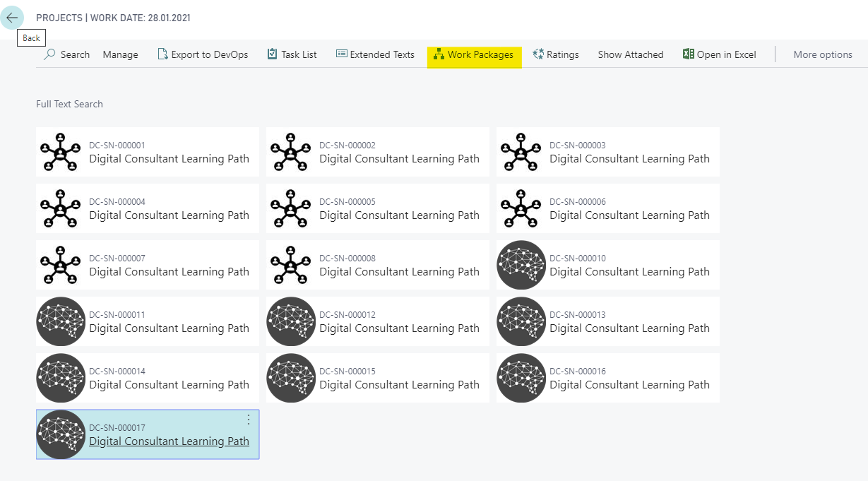Click the Ratings icon in toolbar

tap(538, 54)
